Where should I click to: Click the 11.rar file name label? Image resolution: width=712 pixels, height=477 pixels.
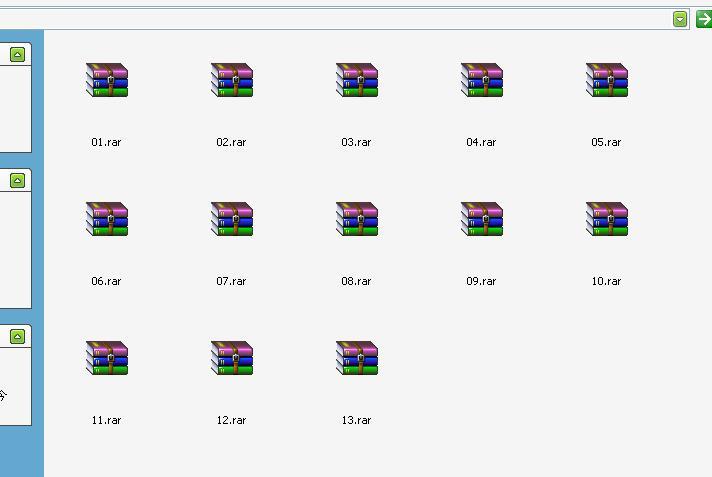[x=106, y=420]
